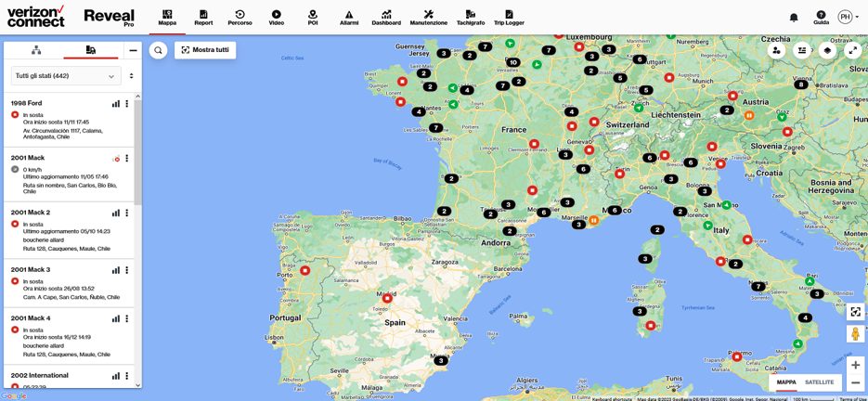868x401 pixels.
Task: Zoom out the map with minus button
Action: pyautogui.click(x=855, y=382)
